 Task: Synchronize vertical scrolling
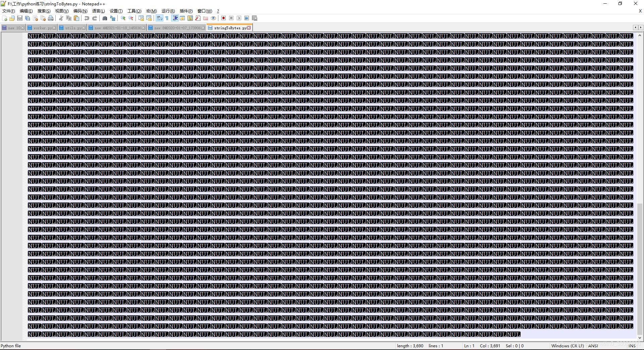click(x=141, y=18)
